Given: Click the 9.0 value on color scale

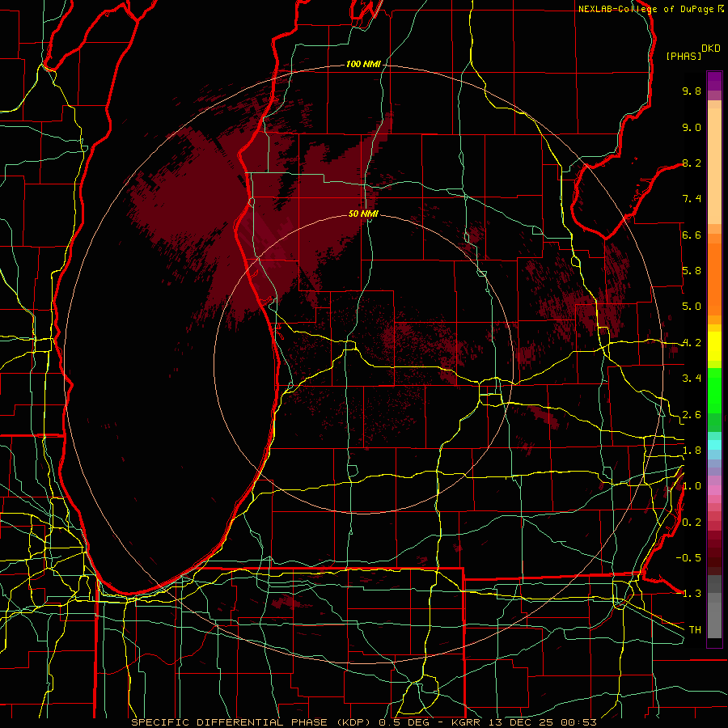Looking at the screenshot, I should pos(692,127).
